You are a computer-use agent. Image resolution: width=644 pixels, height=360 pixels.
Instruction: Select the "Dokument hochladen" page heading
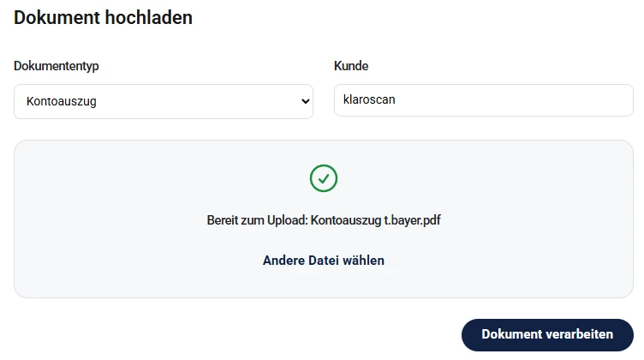tap(103, 17)
